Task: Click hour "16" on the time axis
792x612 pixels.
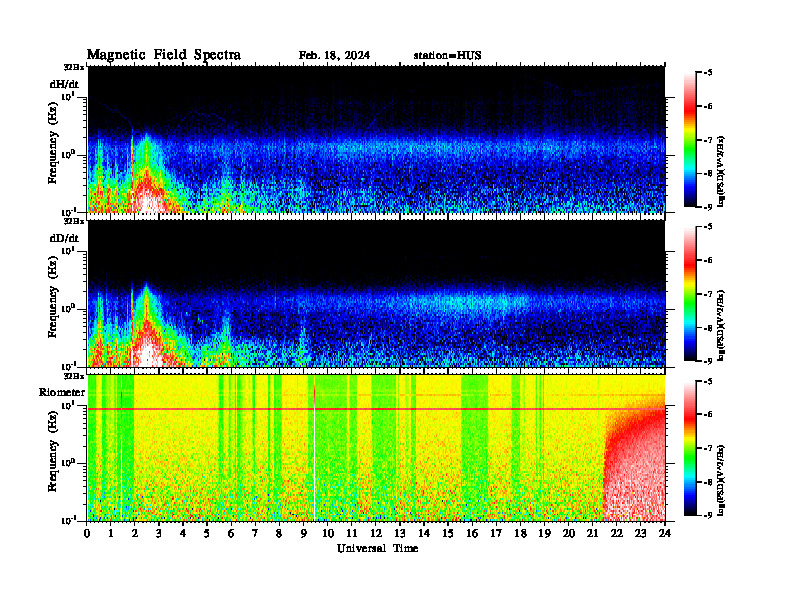Action: tap(472, 533)
